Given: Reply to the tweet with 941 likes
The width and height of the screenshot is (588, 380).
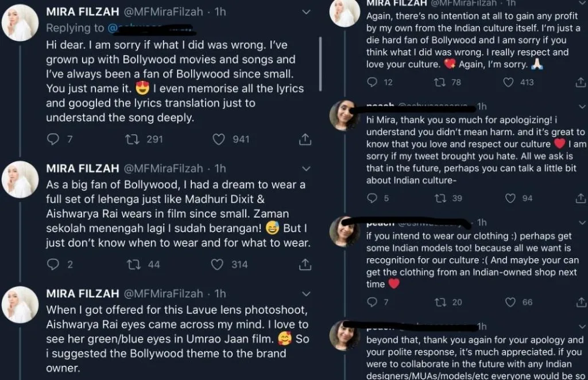Looking at the screenshot, I should point(53,139).
